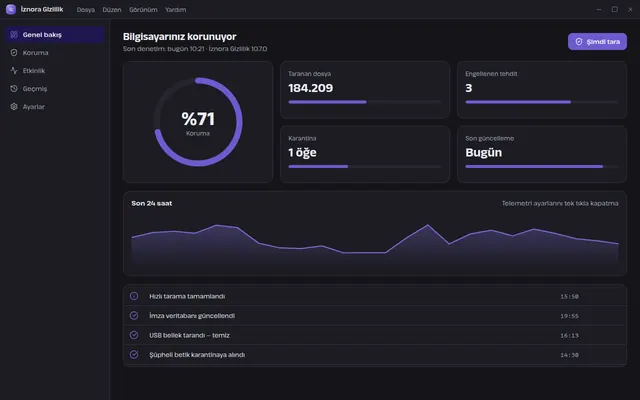
Task: Click the Geçmiş history clock icon
Action: pyautogui.click(x=14, y=89)
